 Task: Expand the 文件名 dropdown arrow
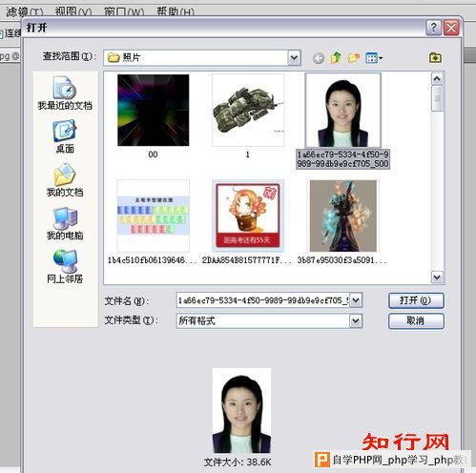click(356, 300)
